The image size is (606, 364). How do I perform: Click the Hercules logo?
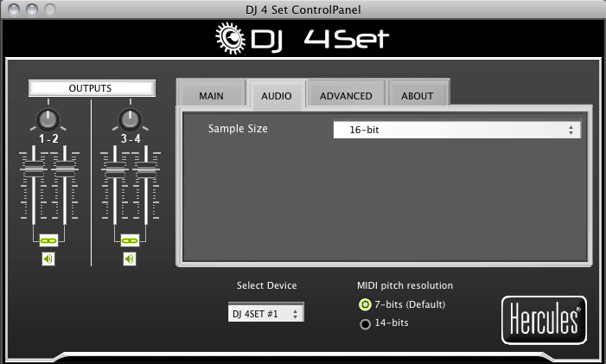(544, 320)
